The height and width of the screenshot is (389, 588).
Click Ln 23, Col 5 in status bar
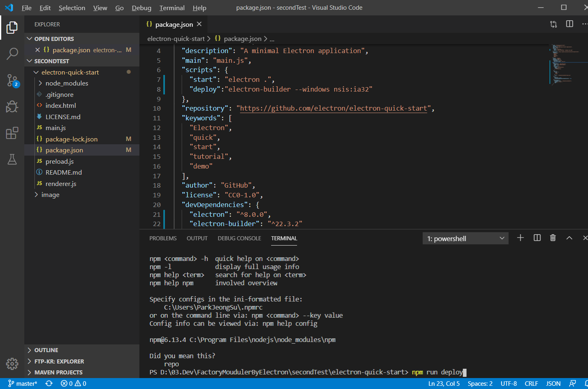[x=444, y=383]
